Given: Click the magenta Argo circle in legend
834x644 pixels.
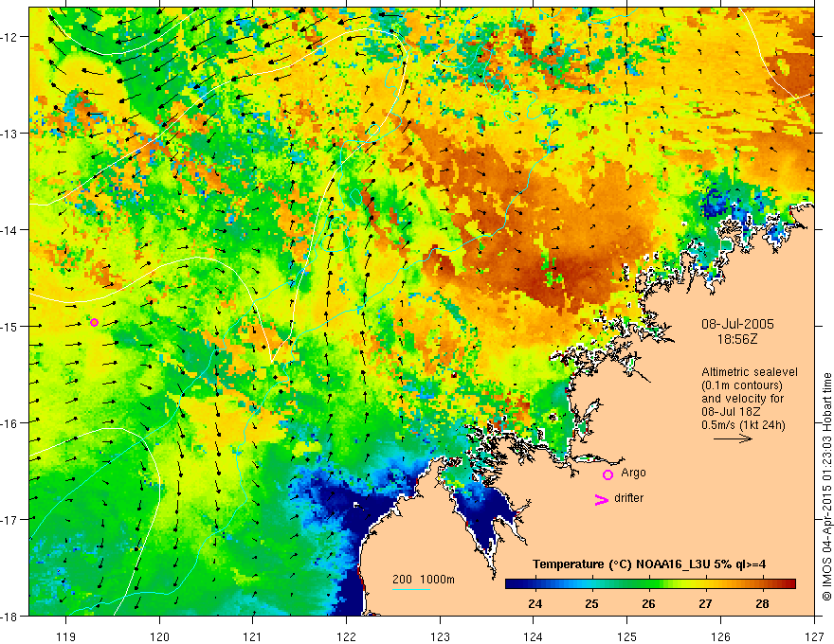Looking at the screenshot, I should (x=607, y=474).
